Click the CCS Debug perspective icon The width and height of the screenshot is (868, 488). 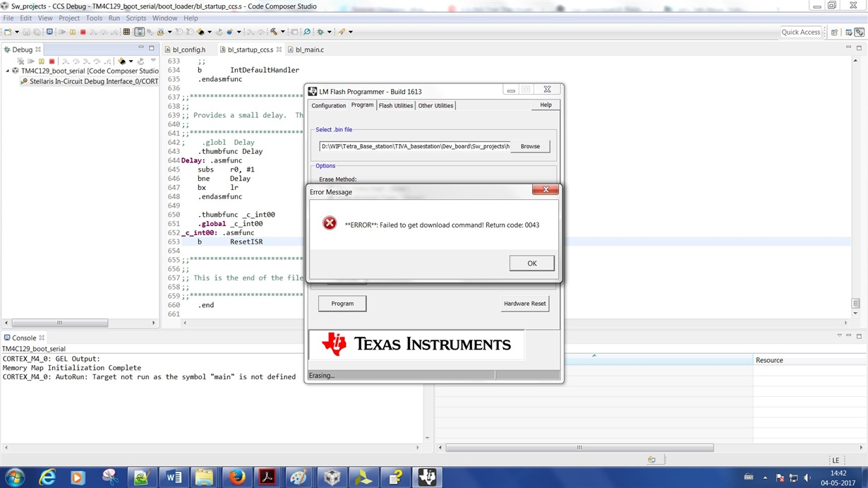[x=858, y=32]
